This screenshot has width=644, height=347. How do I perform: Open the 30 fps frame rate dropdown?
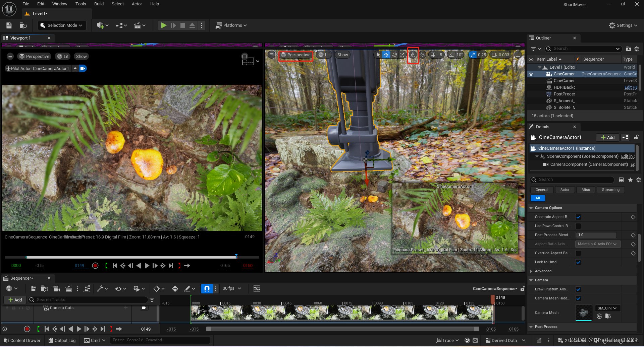point(232,288)
